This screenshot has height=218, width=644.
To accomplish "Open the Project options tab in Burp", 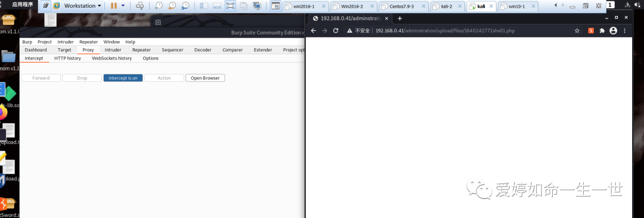I will tap(293, 50).
